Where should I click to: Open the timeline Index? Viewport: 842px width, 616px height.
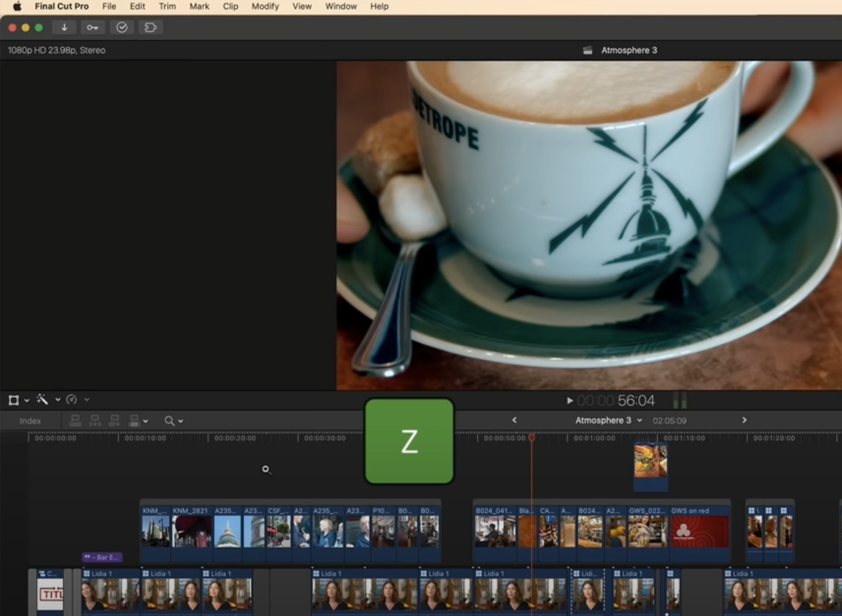click(30, 421)
